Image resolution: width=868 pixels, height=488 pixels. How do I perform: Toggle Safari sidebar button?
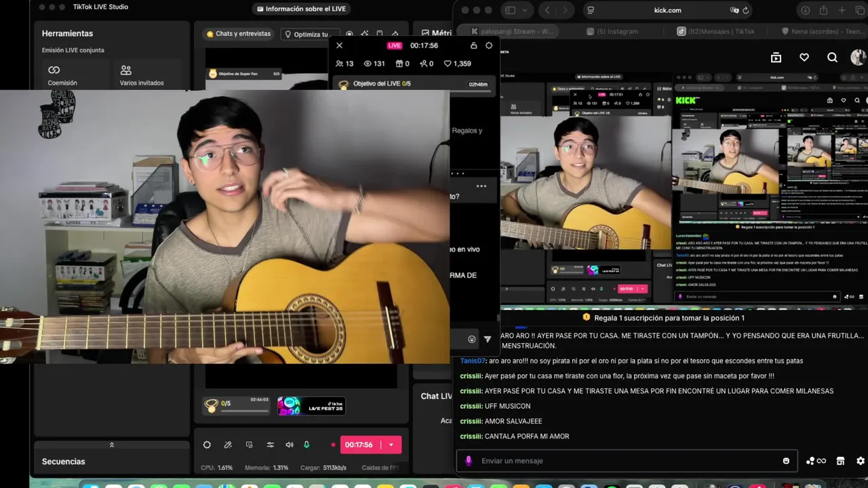coord(510,10)
